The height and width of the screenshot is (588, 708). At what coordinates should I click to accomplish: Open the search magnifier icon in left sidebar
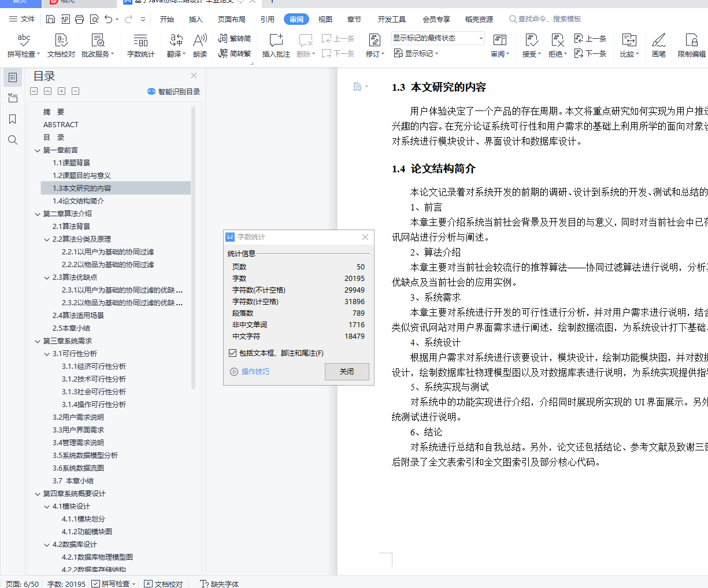[x=12, y=140]
